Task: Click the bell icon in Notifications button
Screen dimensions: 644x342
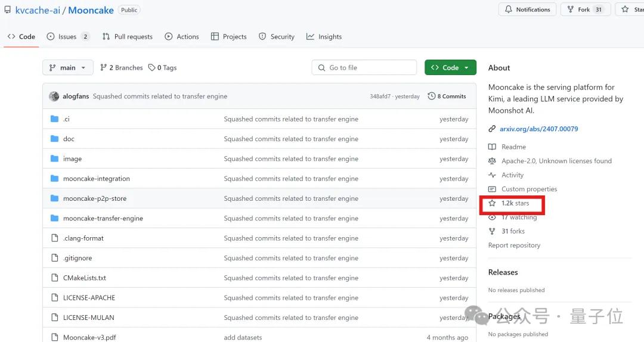Action: pyautogui.click(x=509, y=10)
